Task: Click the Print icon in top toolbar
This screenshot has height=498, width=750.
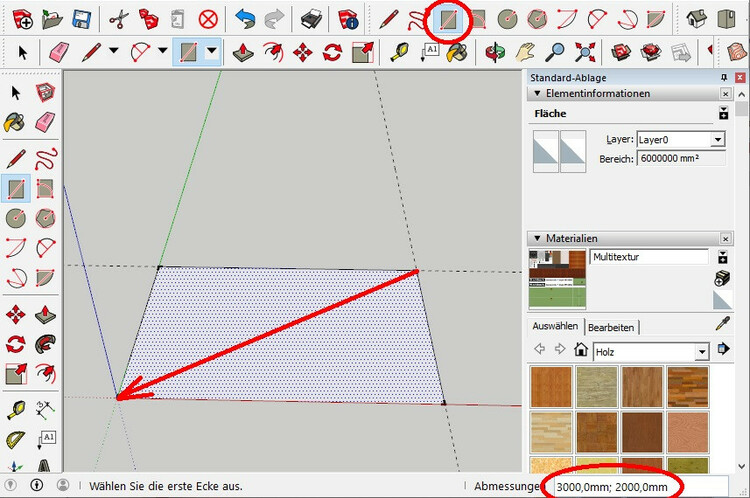Action: click(x=312, y=18)
